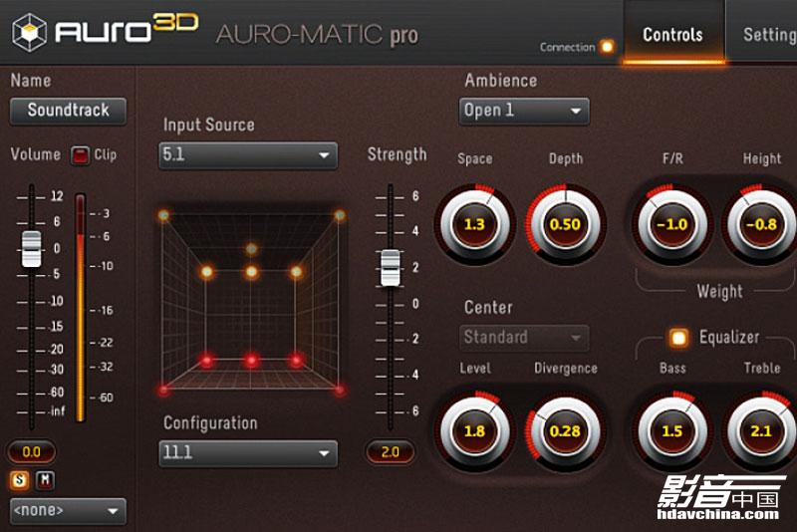Click the height-left speaker dot in 3D view
The width and height of the screenshot is (797, 532).
207,272
